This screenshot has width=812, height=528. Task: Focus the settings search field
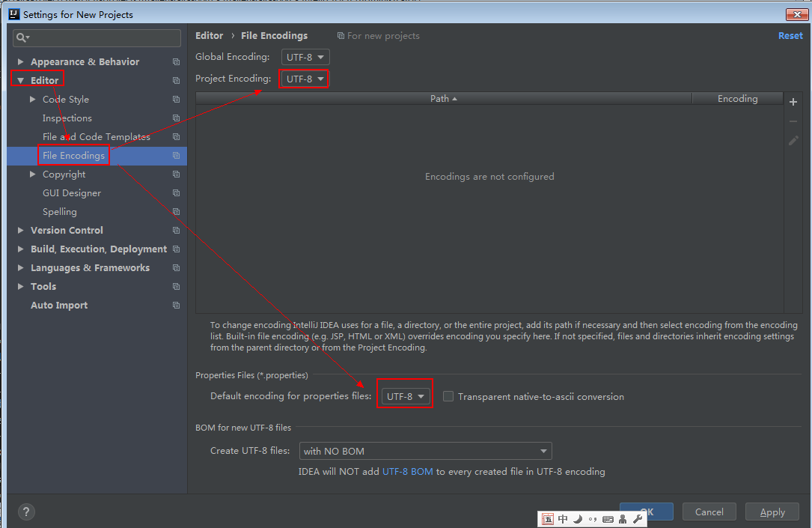coord(97,38)
